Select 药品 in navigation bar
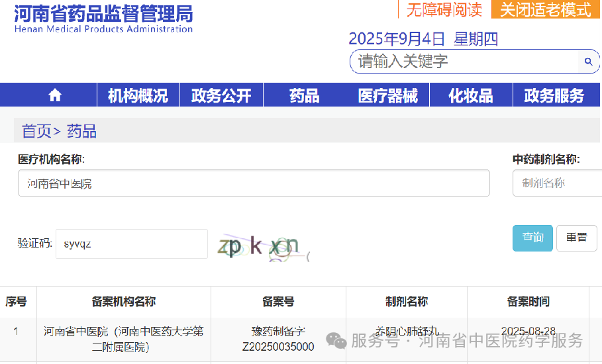 pos(304,95)
